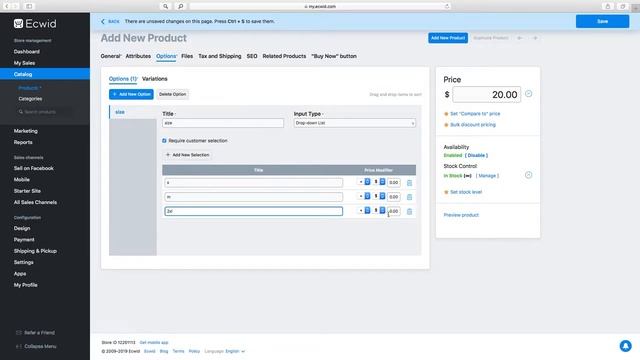This screenshot has height=360, width=640.
Task: Delete the 'm' selection row
Action: pos(409,197)
